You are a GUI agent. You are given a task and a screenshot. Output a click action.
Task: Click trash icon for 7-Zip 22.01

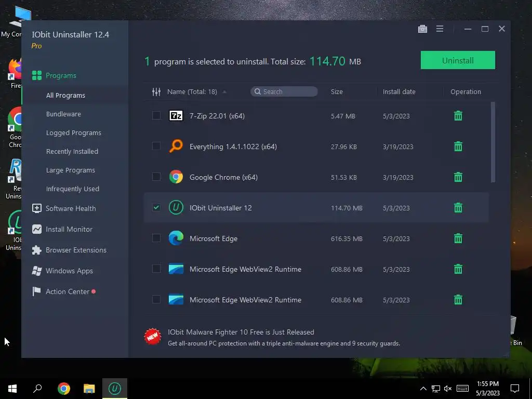[x=458, y=116]
